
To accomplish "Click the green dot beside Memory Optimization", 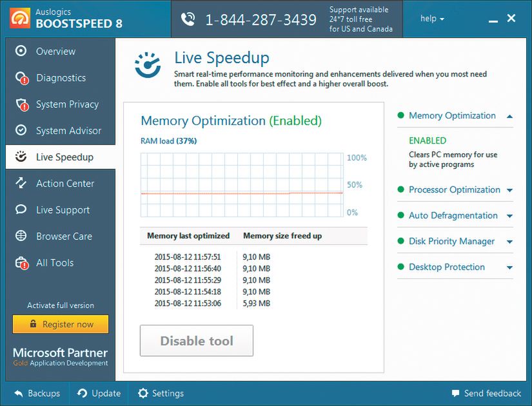I will 400,115.
